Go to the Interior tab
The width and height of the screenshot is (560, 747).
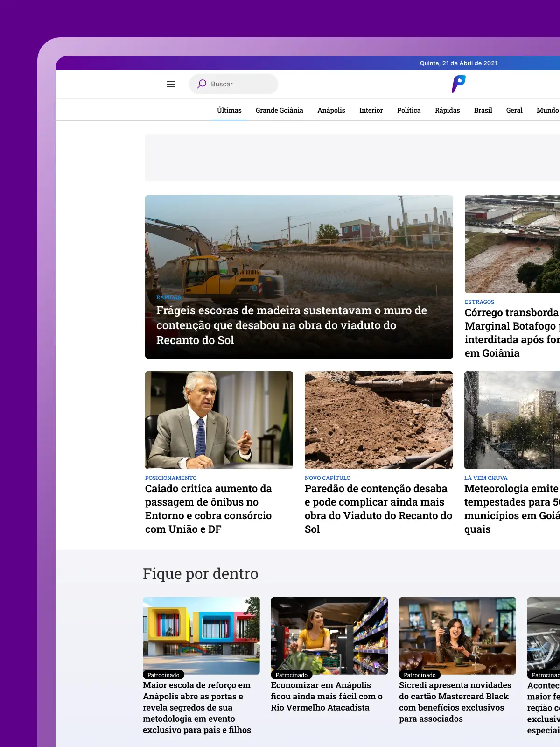pos(371,110)
